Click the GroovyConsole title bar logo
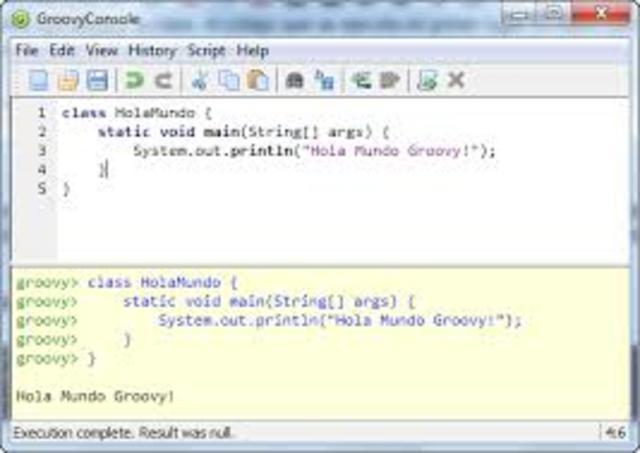Image resolution: width=640 pixels, height=453 pixels. click(x=20, y=19)
